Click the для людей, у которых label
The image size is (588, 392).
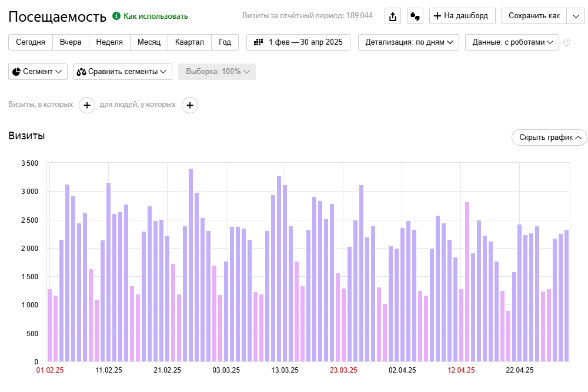pos(138,105)
